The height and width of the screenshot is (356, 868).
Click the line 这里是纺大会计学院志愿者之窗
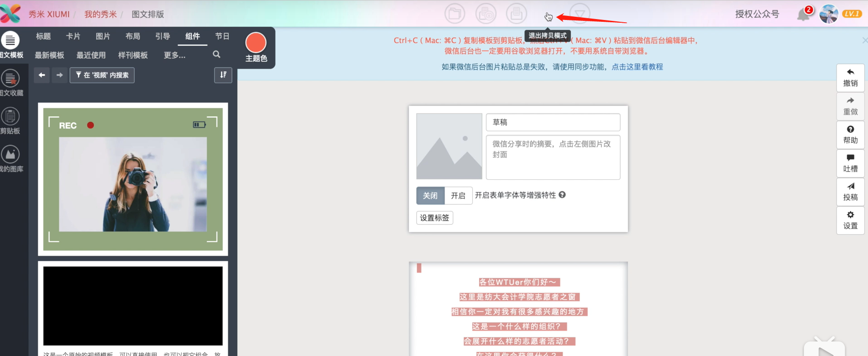click(519, 297)
